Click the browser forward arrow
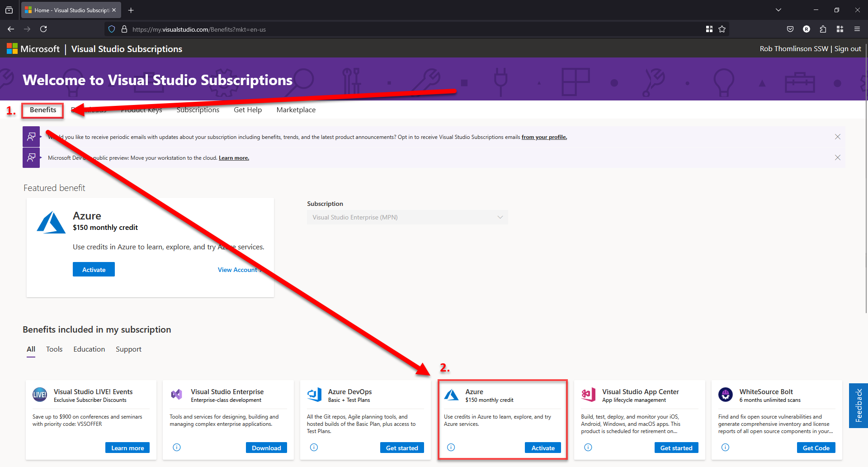This screenshot has height=467, width=868. coord(27,29)
